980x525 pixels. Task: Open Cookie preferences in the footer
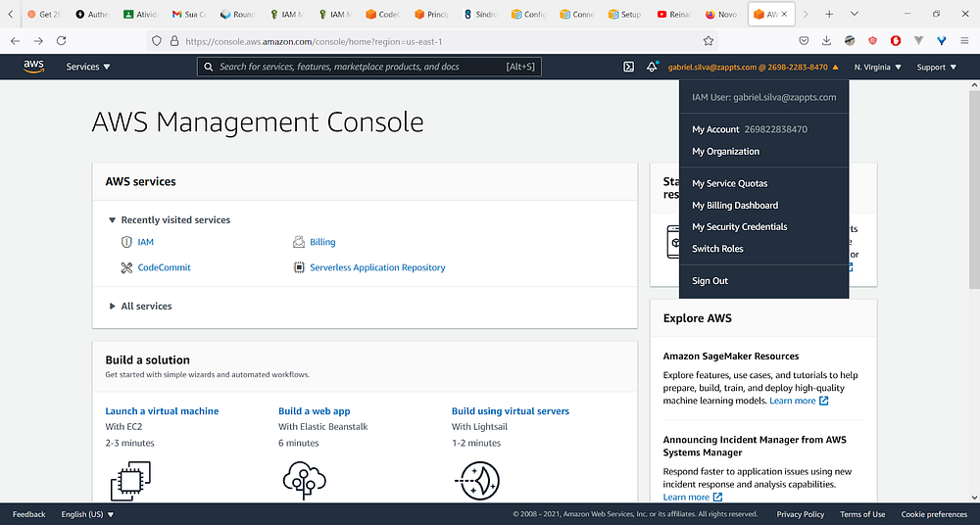934,514
